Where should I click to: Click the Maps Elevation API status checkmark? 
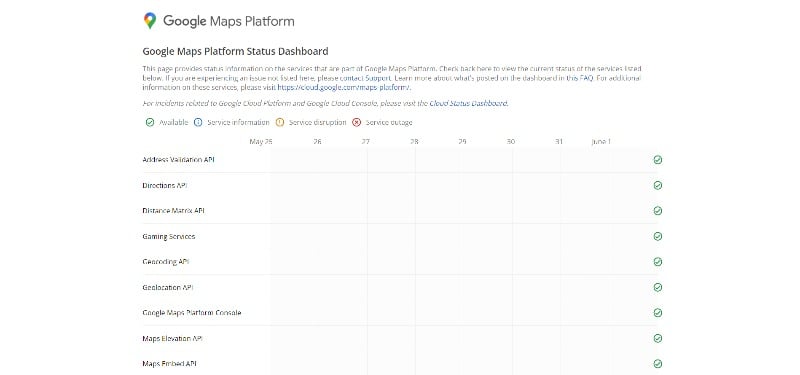click(658, 338)
